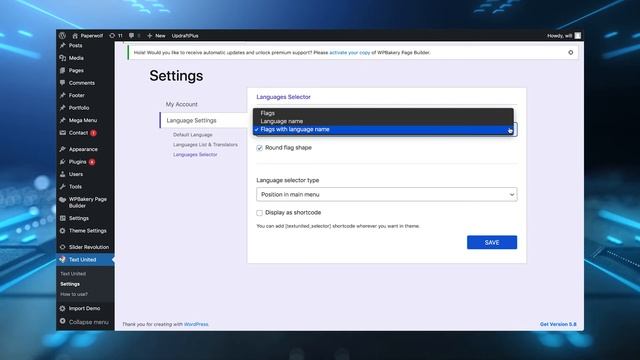This screenshot has height=360, width=640.
Task: Click the Footer pin icon
Action: pos(62,95)
